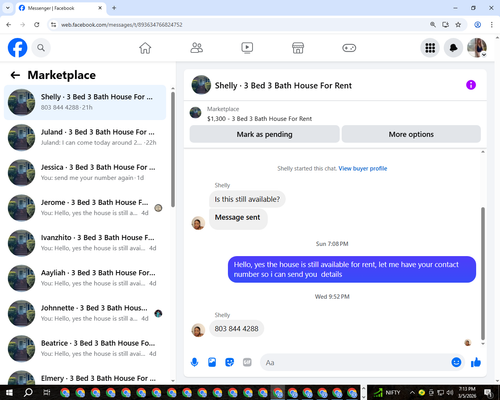Open Windows taskbar search
This screenshot has height=400, width=500.
click(28, 393)
